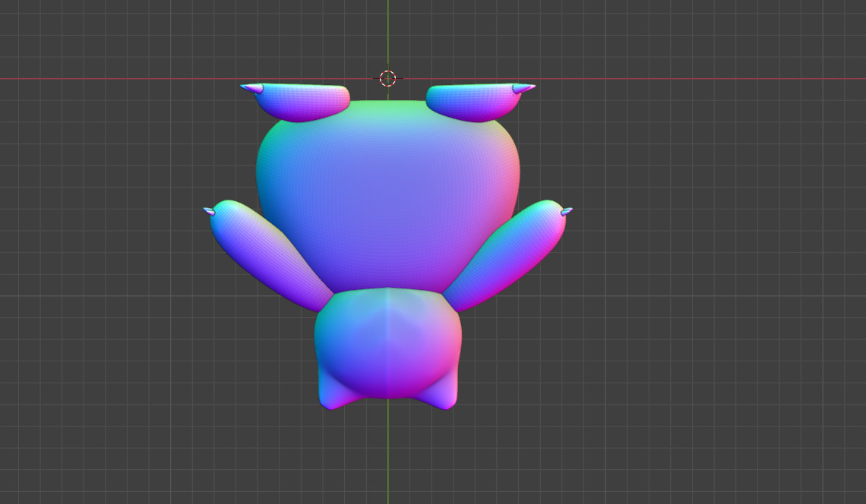Select the top-left horizontal limb
The width and height of the screenshot is (866, 504).
point(301,102)
